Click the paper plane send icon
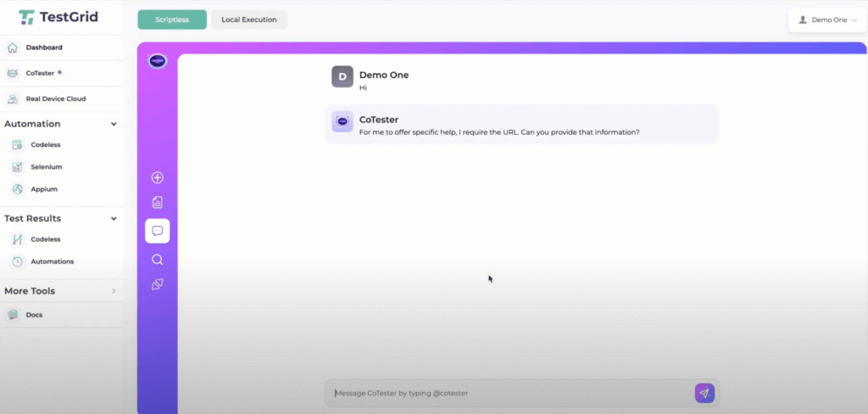 pos(704,393)
